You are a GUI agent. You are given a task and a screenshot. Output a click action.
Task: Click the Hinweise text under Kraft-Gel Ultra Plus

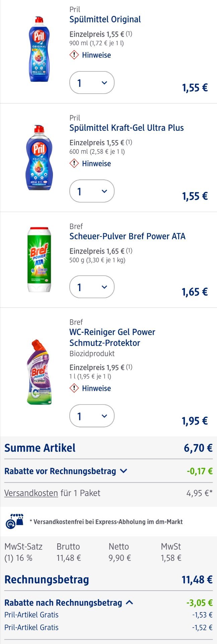coord(96,163)
